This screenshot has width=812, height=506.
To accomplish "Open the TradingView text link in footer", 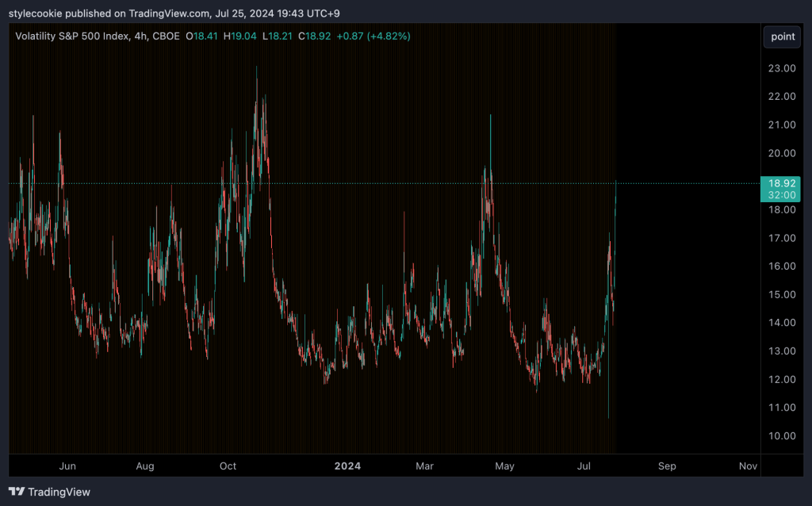I will [x=59, y=492].
